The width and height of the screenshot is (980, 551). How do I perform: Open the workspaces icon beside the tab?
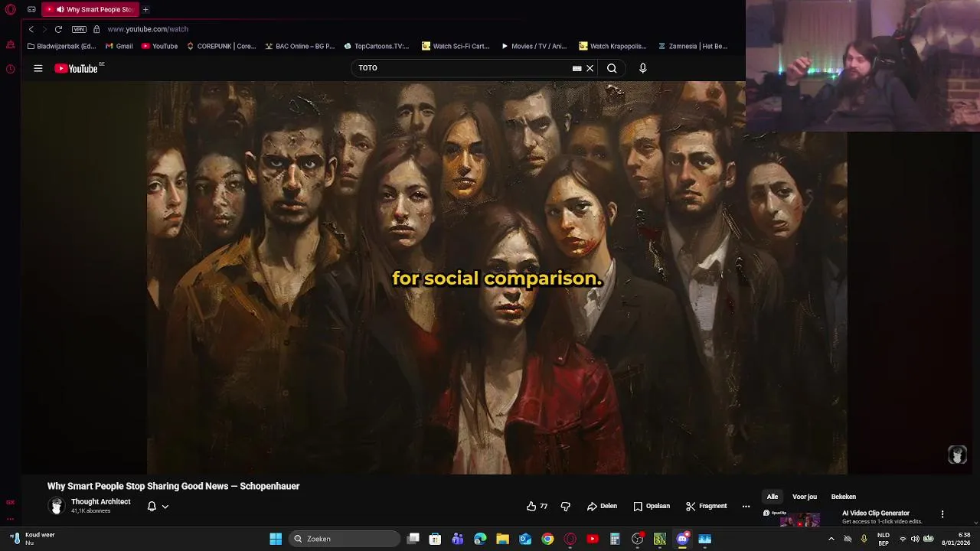coord(31,10)
